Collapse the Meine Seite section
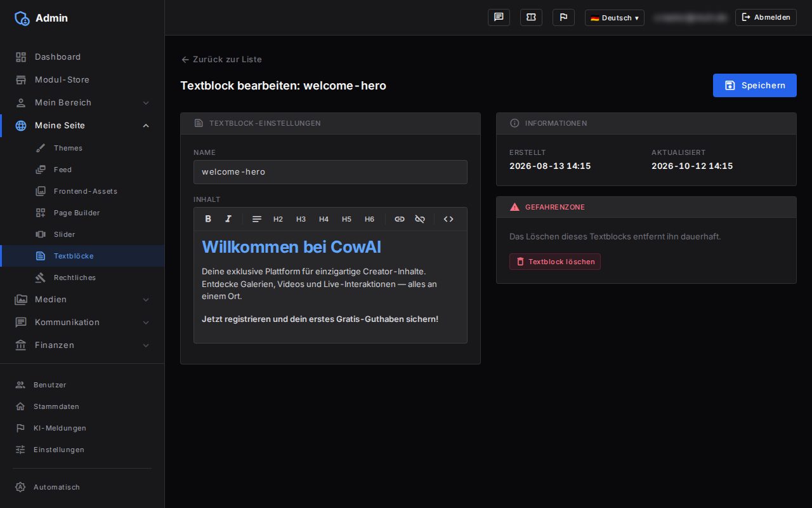The image size is (812, 508). 82,125
